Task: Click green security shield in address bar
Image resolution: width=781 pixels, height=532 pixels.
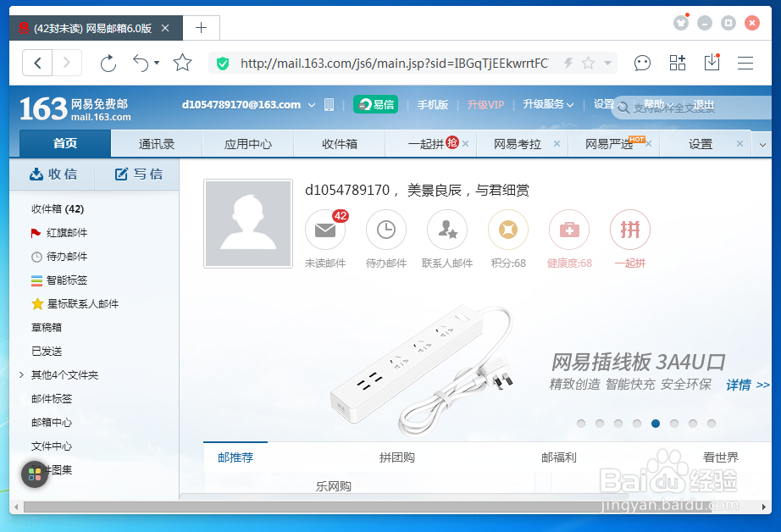Action: (x=223, y=64)
